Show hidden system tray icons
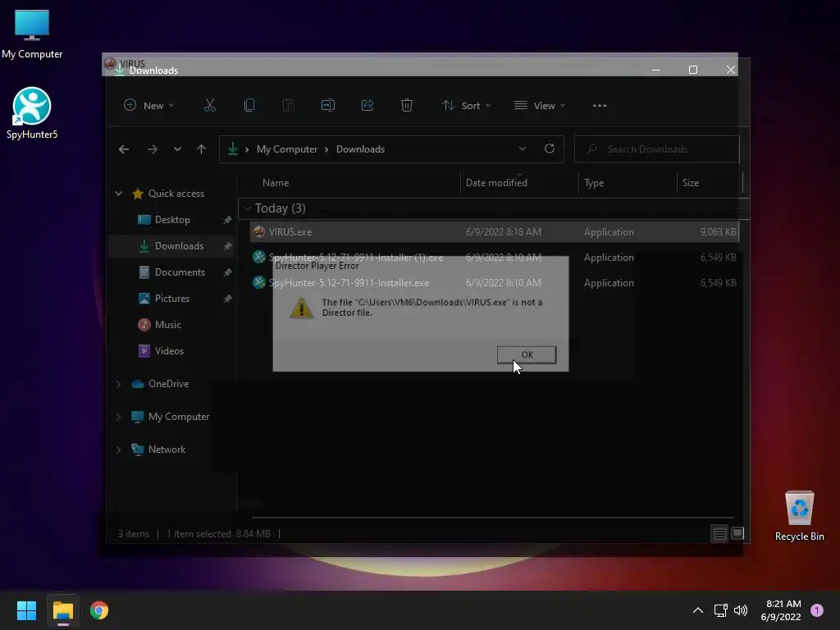The width and height of the screenshot is (840, 630). coord(697,610)
